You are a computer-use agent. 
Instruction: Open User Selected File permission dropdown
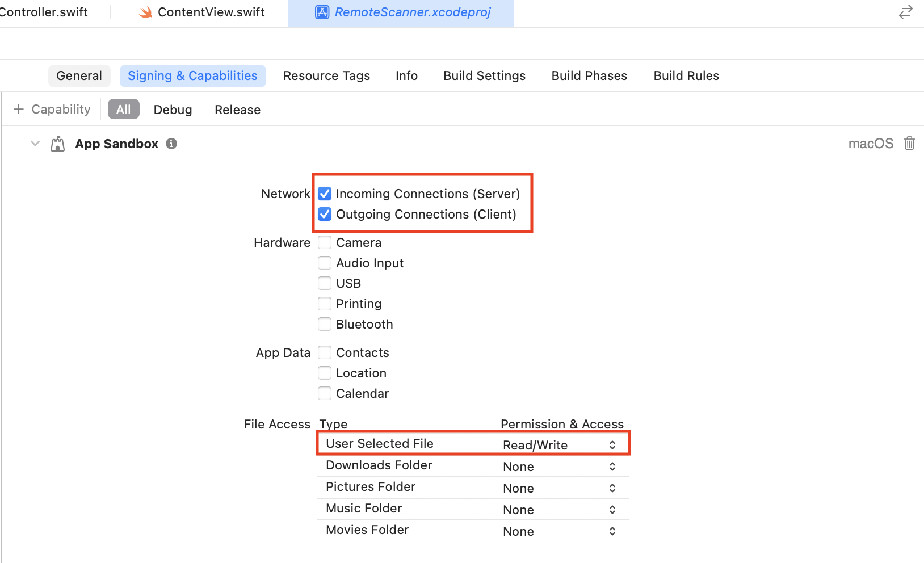coord(612,445)
